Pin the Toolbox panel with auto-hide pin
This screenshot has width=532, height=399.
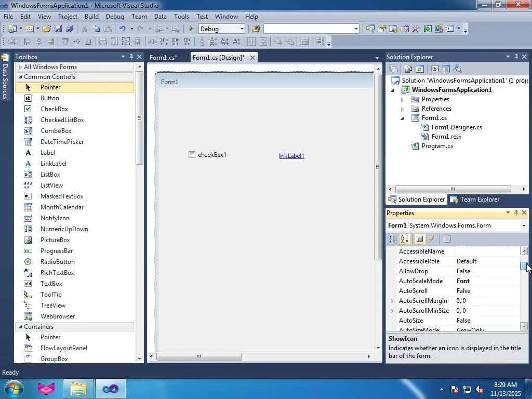[131, 57]
